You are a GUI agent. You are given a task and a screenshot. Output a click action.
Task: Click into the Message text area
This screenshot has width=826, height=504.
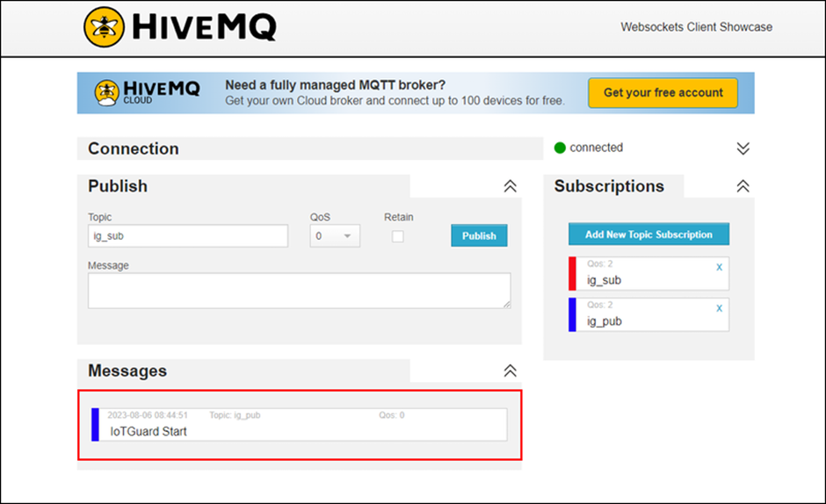[x=300, y=291]
